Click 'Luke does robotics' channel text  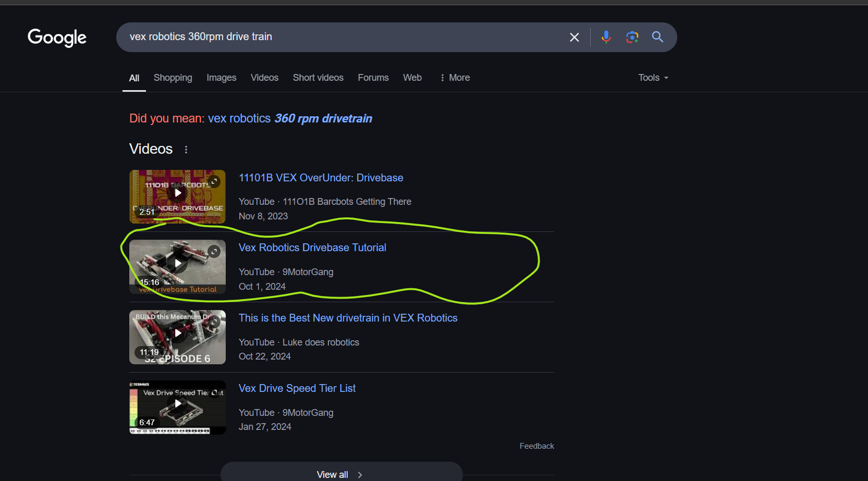321,342
